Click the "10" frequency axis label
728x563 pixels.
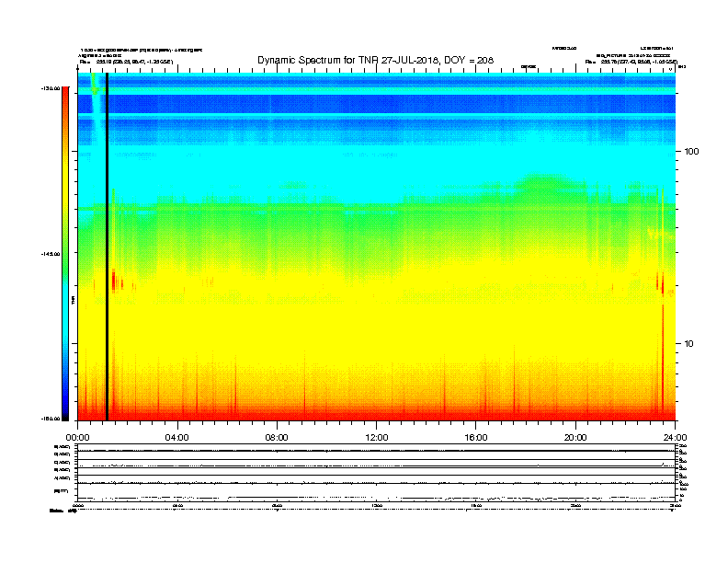tap(689, 344)
